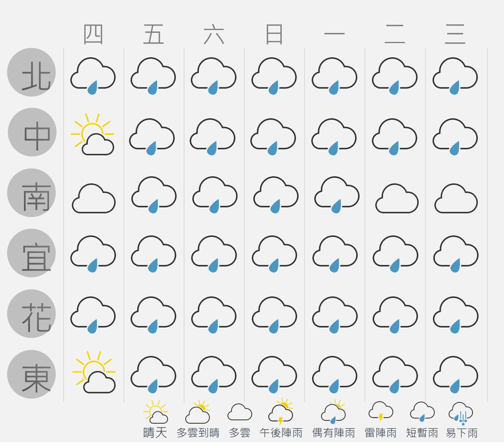Image resolution: width=504 pixels, height=448 pixels.
Task: Click the 易下雨 legend icon
Action: pos(461,413)
